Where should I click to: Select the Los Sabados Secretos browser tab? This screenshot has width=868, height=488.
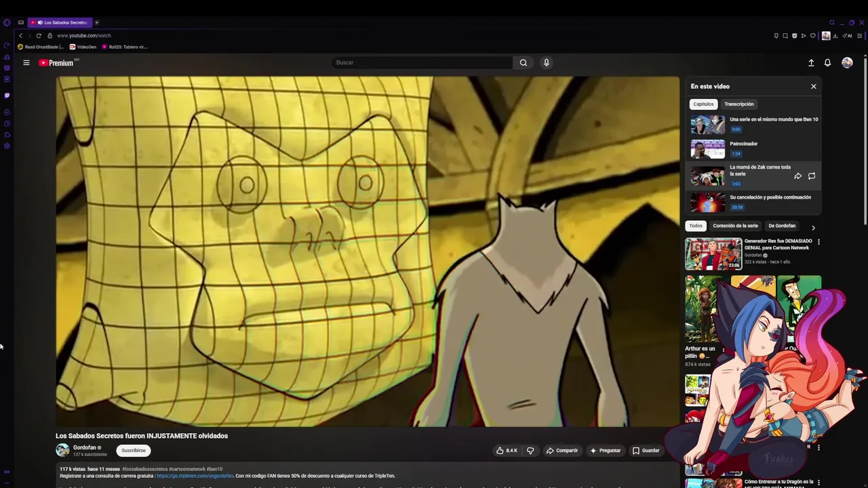(59, 22)
